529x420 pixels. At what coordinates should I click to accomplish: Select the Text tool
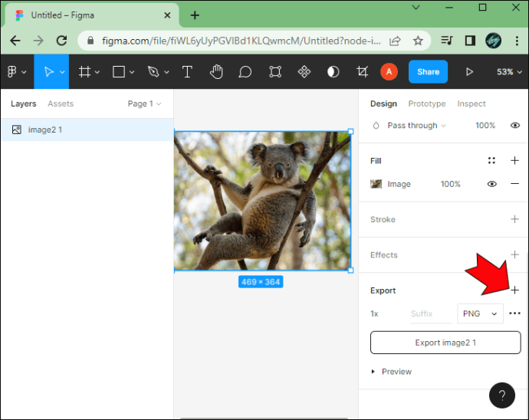(187, 72)
